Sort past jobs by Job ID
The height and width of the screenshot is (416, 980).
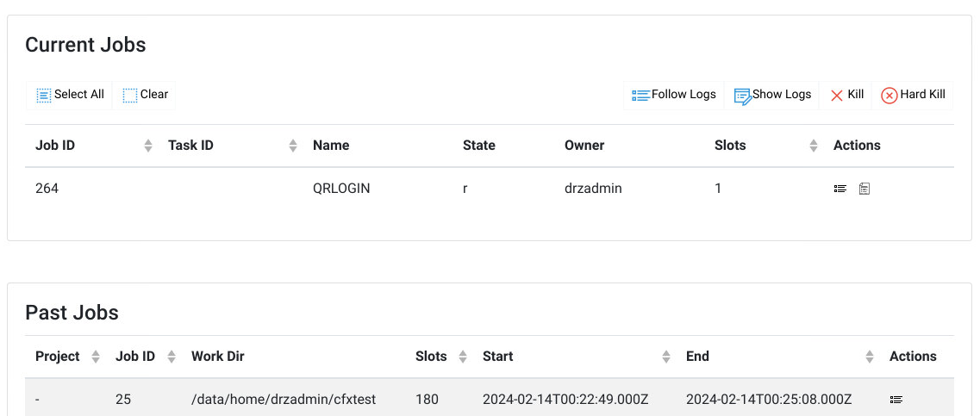(x=172, y=357)
